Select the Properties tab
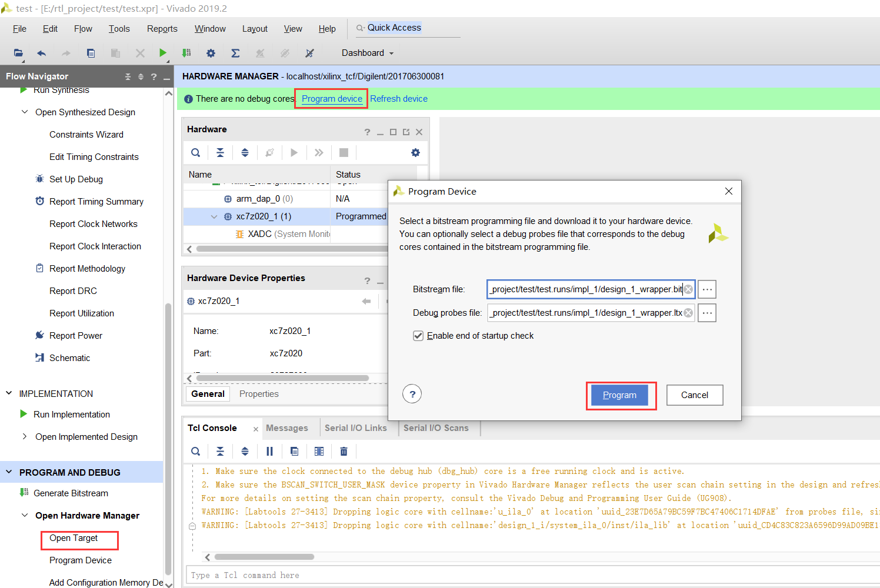 click(x=259, y=394)
